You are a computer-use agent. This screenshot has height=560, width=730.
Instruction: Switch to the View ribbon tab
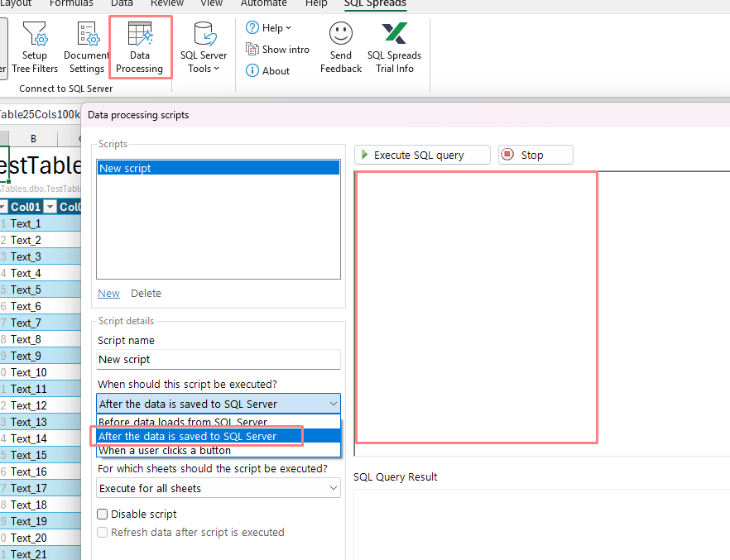coord(211,3)
